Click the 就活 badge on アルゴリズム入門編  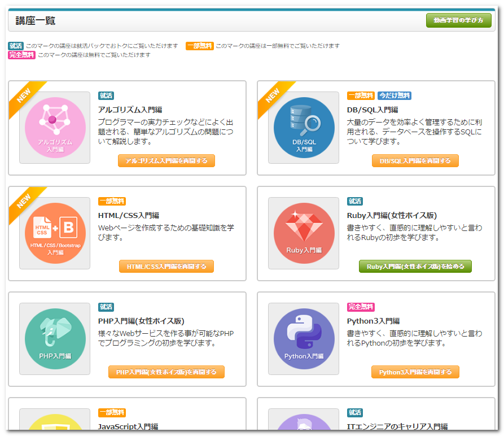click(x=106, y=95)
